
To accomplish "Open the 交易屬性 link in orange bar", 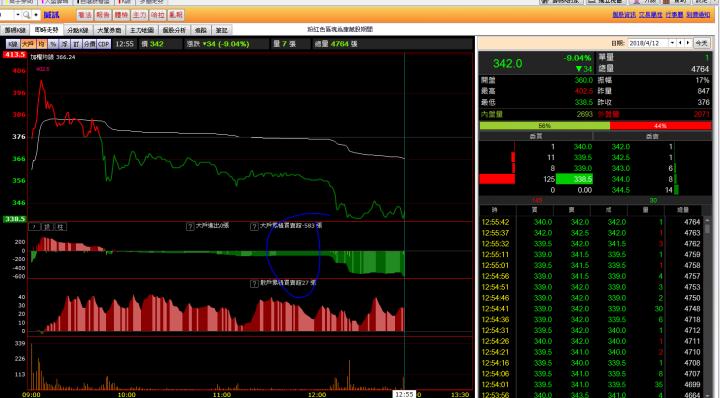I will pyautogui.click(x=651, y=15).
